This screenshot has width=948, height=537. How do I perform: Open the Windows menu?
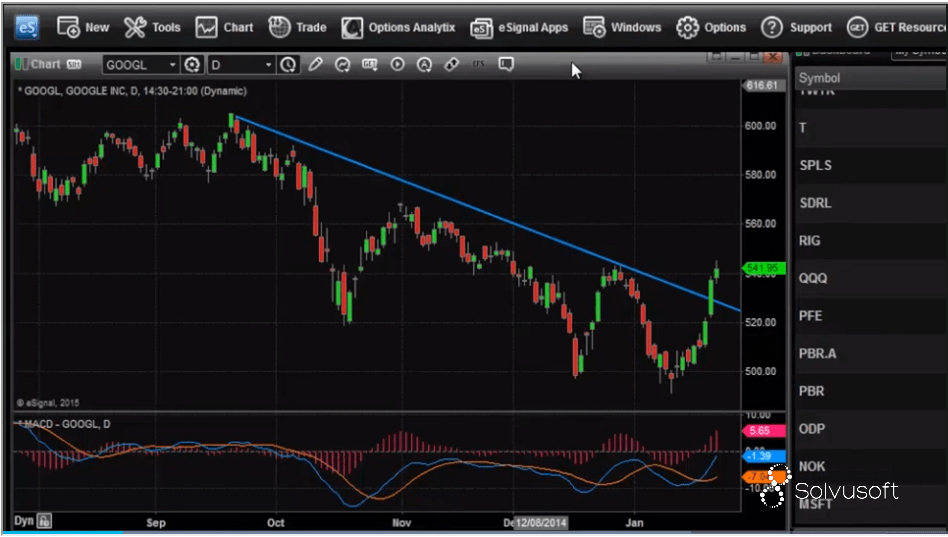tap(622, 27)
